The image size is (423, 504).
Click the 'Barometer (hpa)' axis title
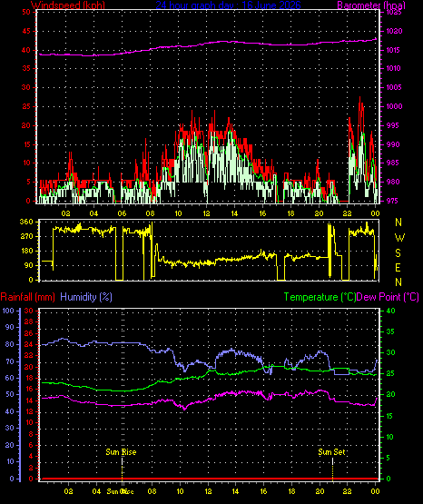coord(371,5)
